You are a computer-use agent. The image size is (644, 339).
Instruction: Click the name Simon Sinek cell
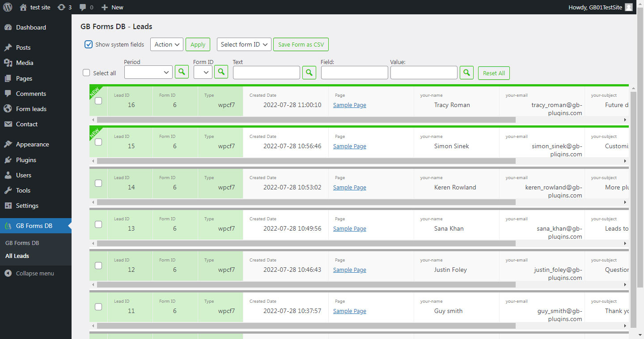(x=452, y=146)
